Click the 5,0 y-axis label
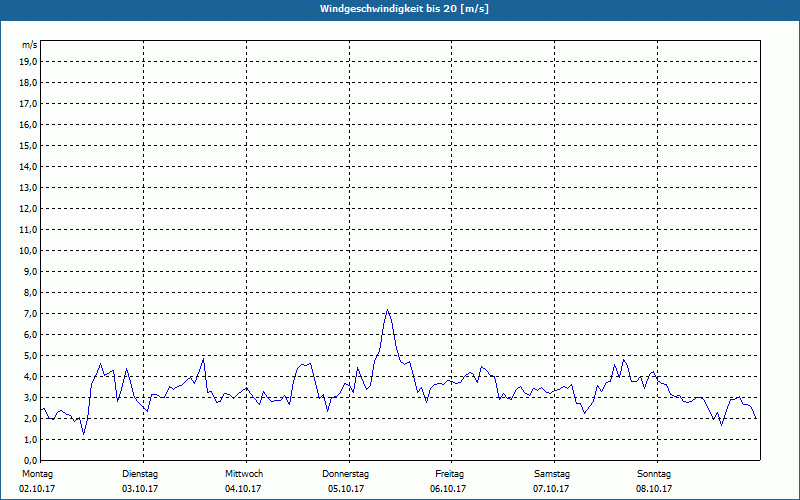Image resolution: width=800 pixels, height=500 pixels. point(31,356)
